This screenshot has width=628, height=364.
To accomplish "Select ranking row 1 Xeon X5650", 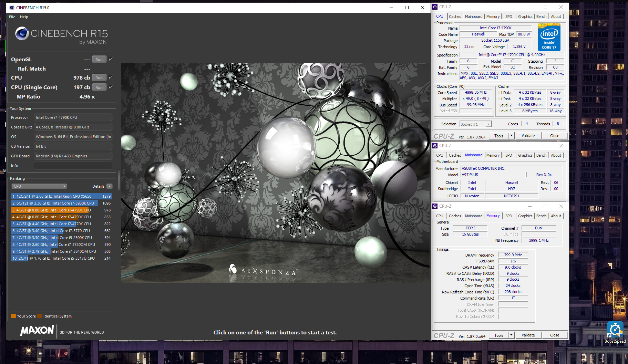I will tap(62, 196).
